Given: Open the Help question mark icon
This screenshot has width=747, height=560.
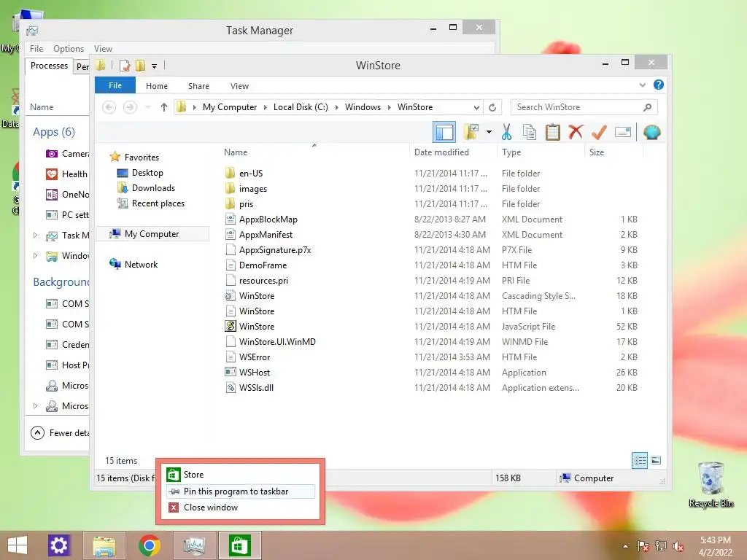Looking at the screenshot, I should [659, 85].
